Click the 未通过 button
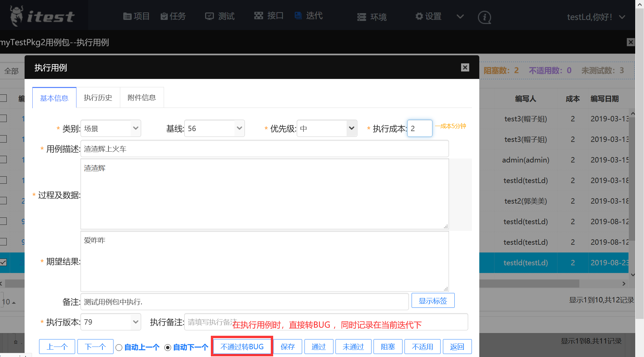This screenshot has width=644, height=357. (x=353, y=347)
